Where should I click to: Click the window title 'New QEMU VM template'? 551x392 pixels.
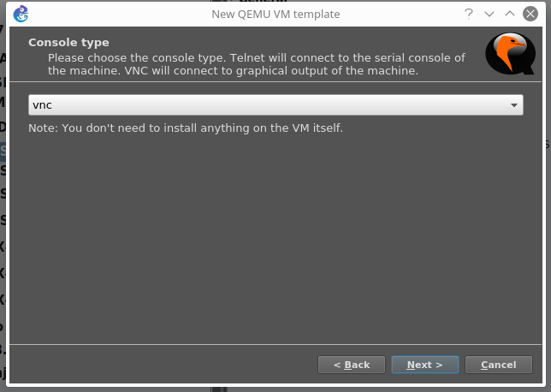(x=275, y=14)
